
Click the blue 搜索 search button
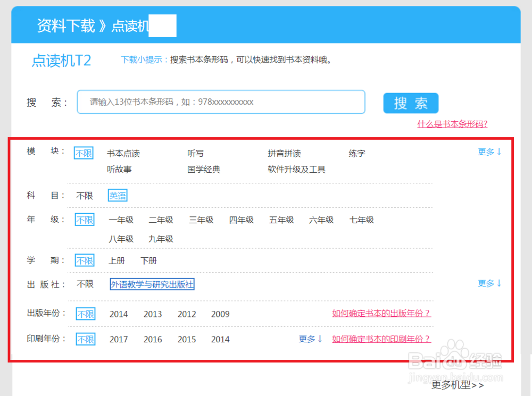coord(410,103)
